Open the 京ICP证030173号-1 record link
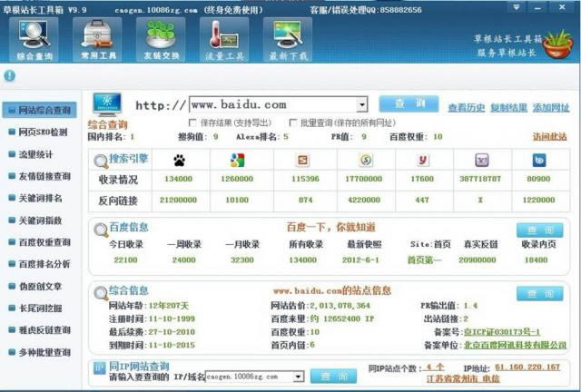 click(x=502, y=331)
